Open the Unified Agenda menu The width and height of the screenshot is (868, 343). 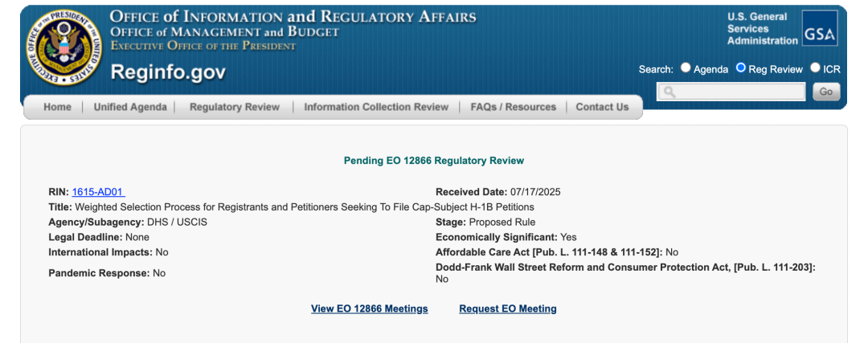click(130, 108)
